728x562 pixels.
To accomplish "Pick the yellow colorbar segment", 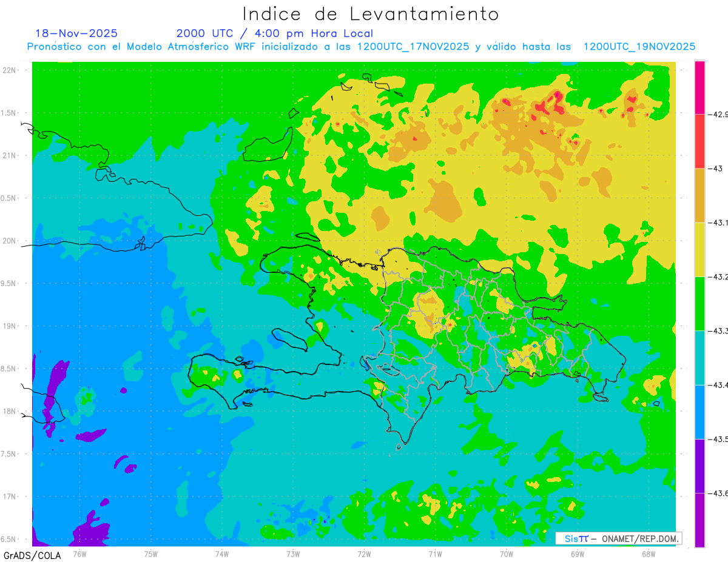I will (x=699, y=249).
